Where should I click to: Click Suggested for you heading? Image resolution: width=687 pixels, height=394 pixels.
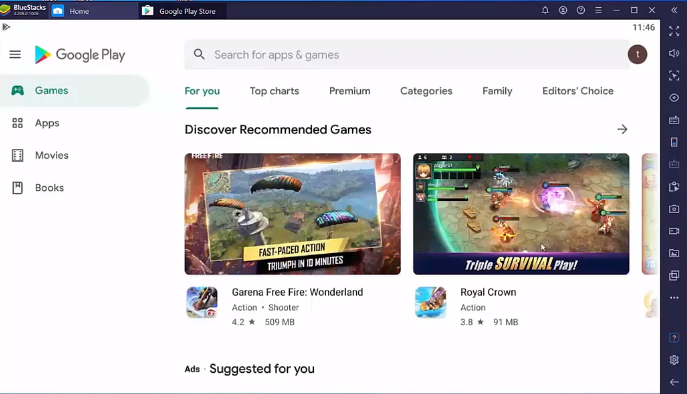[x=262, y=369]
